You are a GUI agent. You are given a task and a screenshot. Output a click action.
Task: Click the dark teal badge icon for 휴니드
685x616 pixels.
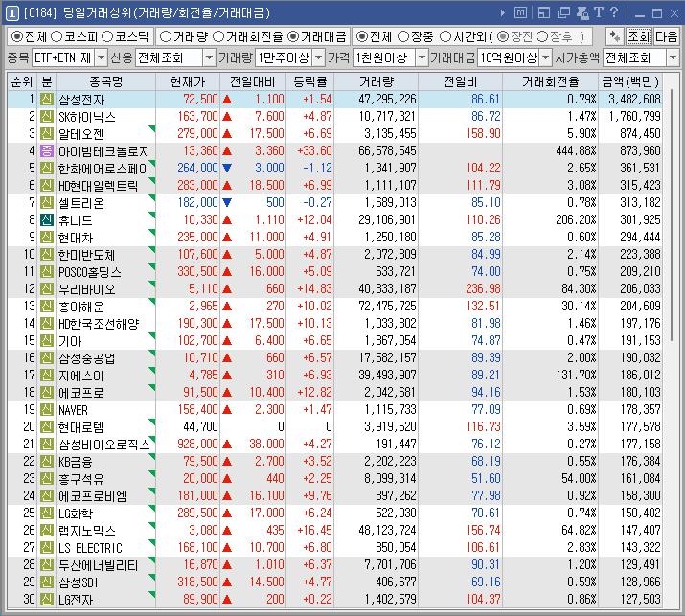(x=47, y=219)
